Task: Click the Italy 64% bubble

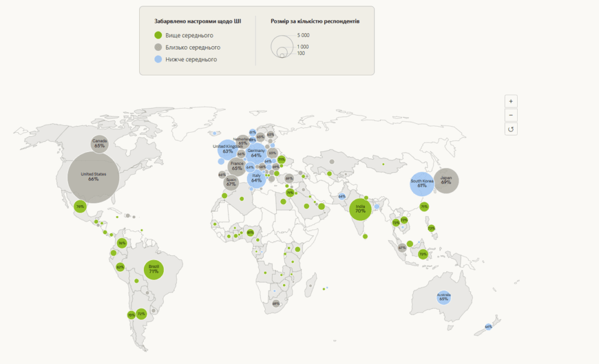Action: click(256, 179)
